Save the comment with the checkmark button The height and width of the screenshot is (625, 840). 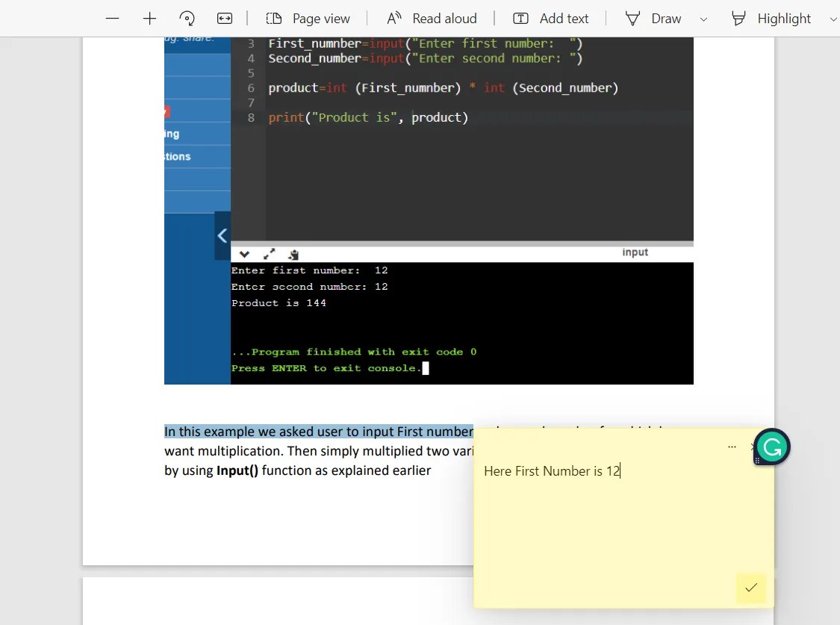(x=751, y=588)
